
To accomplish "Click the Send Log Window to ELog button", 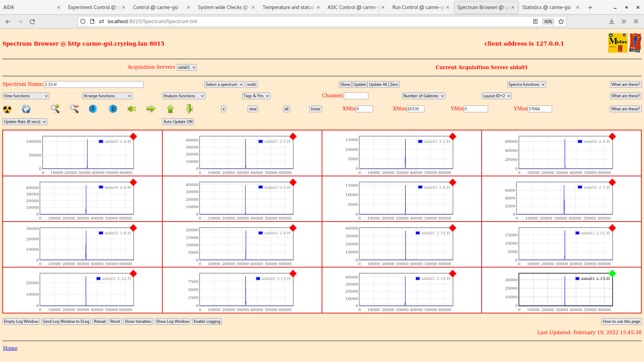I will (66, 321).
